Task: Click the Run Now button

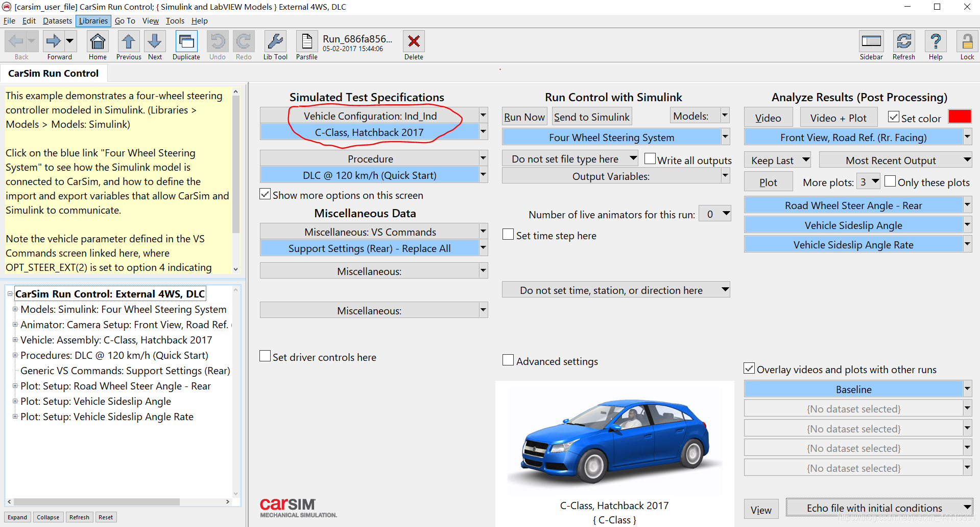Action: (524, 117)
